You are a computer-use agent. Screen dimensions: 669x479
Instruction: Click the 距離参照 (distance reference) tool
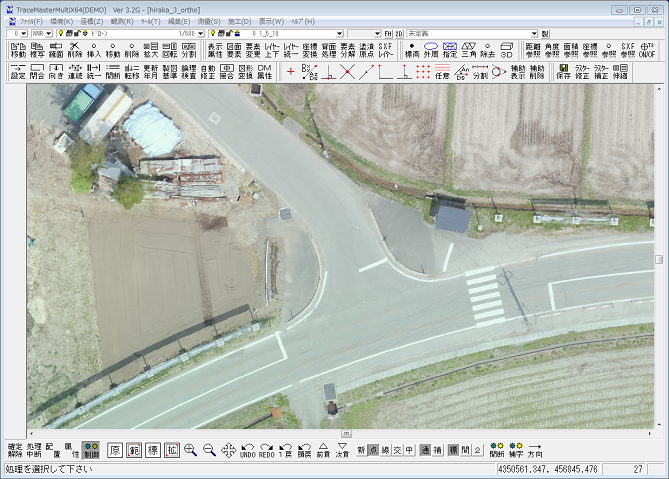[533, 50]
